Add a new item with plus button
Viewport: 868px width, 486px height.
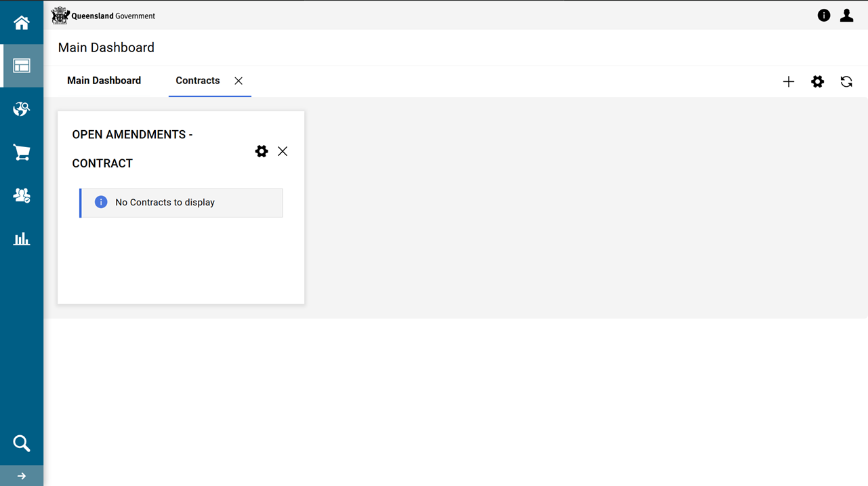tap(788, 82)
